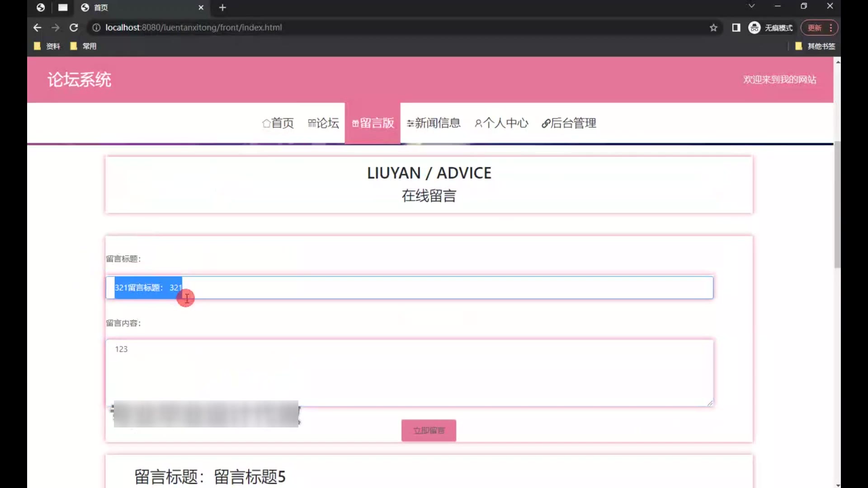Open the 资料 bookmark folder
The height and width of the screenshot is (488, 868).
coord(47,46)
